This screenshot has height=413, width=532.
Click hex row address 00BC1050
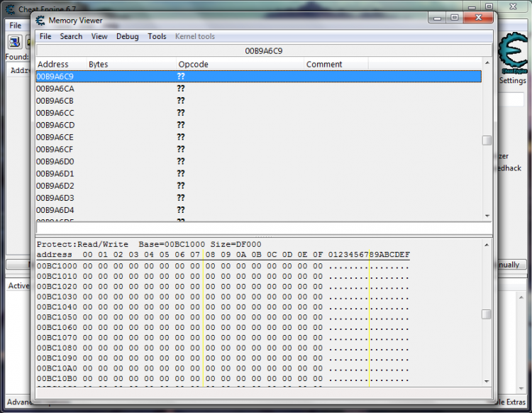point(57,317)
